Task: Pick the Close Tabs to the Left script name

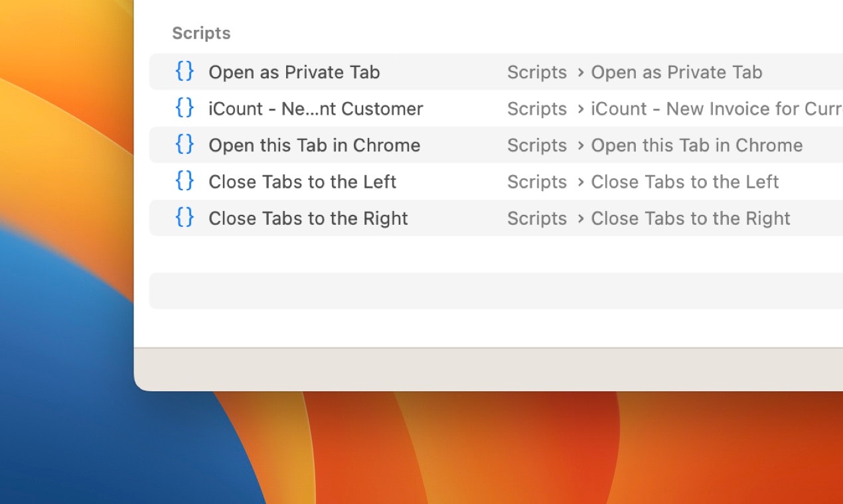Action: 303,182
